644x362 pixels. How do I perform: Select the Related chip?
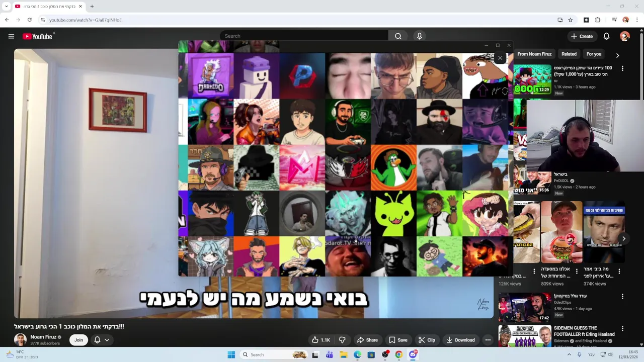tap(569, 54)
